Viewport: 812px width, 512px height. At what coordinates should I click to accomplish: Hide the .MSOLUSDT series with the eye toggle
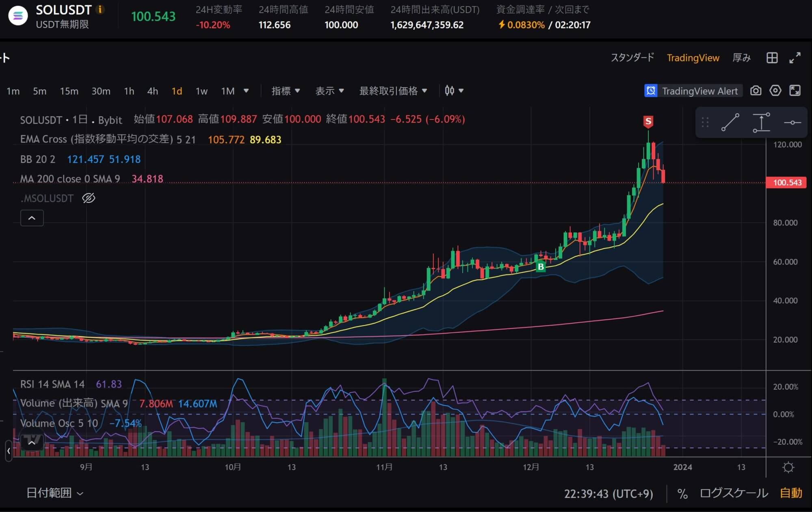click(88, 198)
